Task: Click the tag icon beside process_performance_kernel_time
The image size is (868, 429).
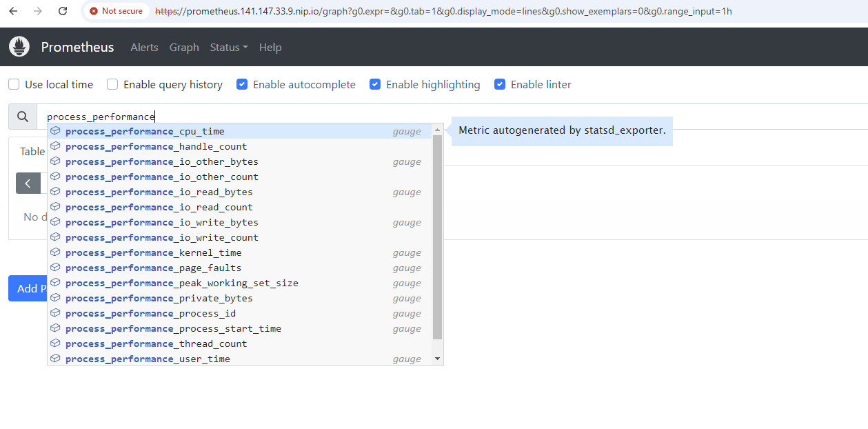Action: (55, 251)
